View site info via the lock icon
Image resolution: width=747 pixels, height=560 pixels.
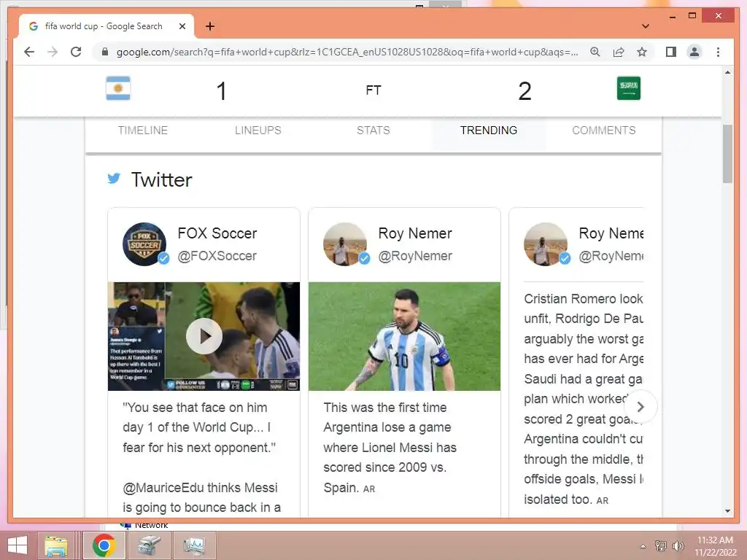click(x=105, y=52)
